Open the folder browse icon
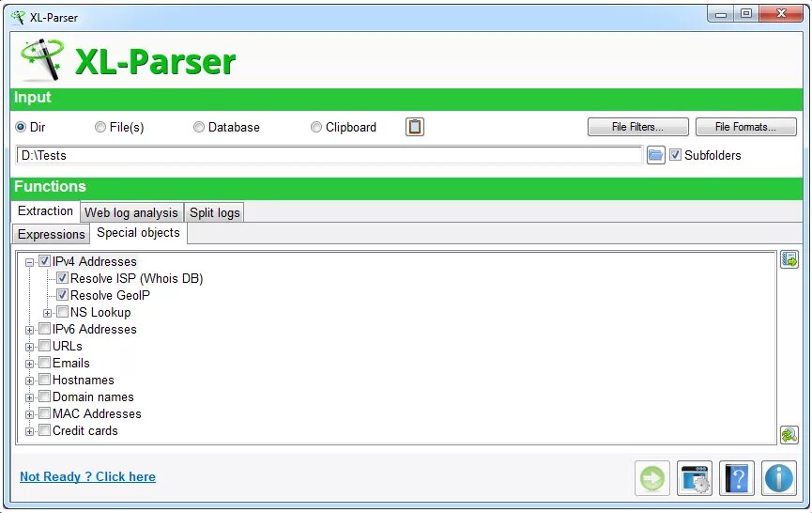This screenshot has height=513, width=812. (655, 155)
